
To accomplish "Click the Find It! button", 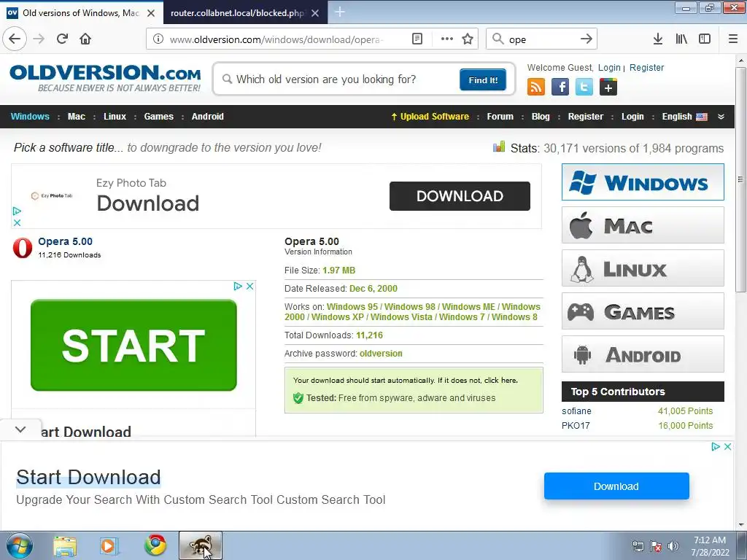I will coord(483,79).
